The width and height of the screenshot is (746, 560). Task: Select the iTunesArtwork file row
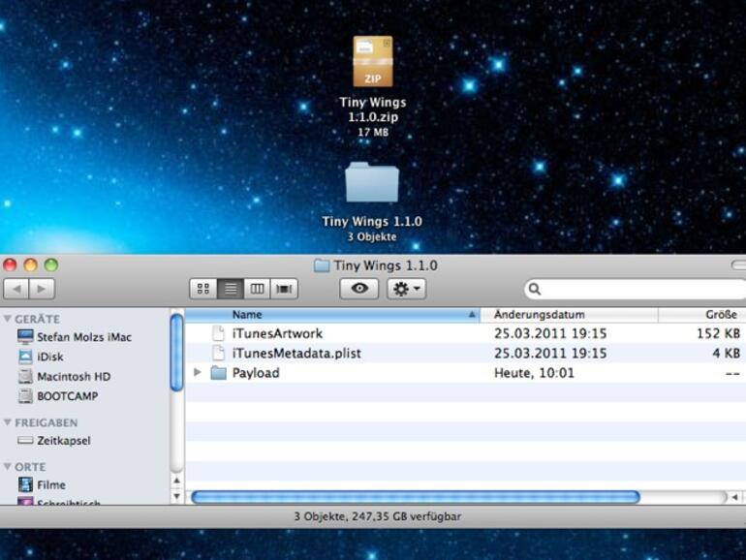465,333
